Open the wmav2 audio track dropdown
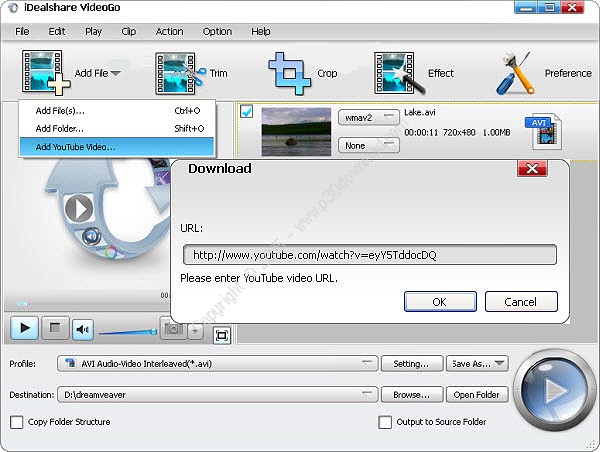Image resolution: width=600 pixels, height=452 pixels. coord(368,117)
